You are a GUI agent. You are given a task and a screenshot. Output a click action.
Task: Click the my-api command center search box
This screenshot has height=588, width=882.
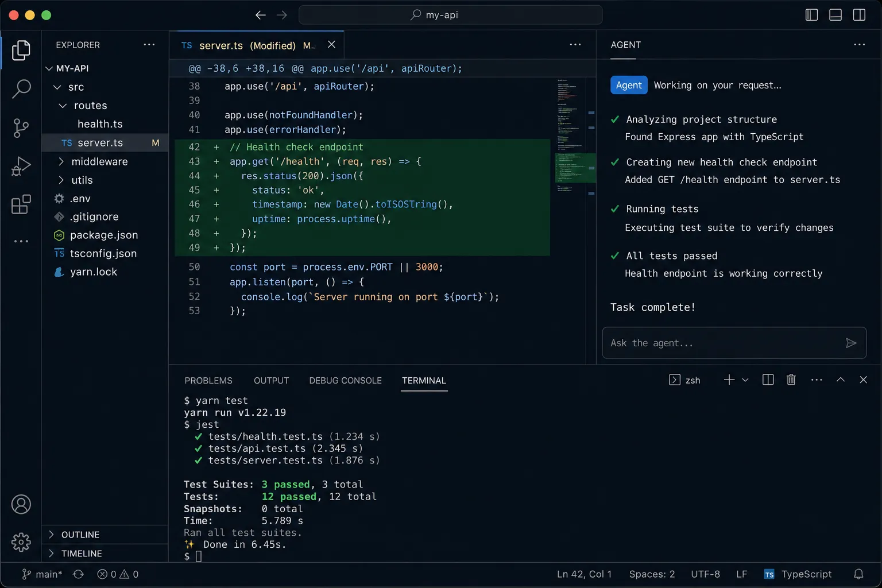(x=450, y=15)
